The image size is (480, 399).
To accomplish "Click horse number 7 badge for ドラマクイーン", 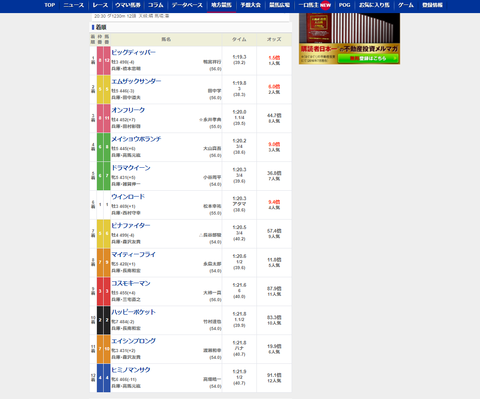I will (x=107, y=176).
